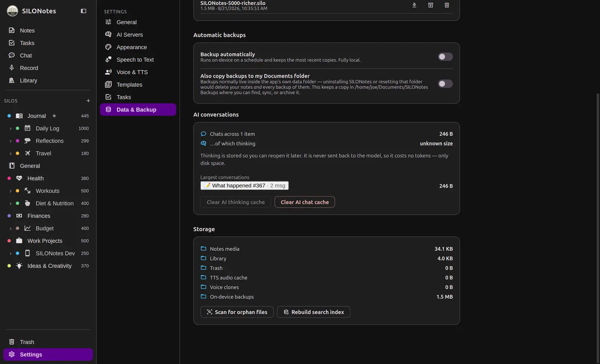600x364 pixels.
Task: Click the Daily Log calendar icon
Action: tap(27, 128)
